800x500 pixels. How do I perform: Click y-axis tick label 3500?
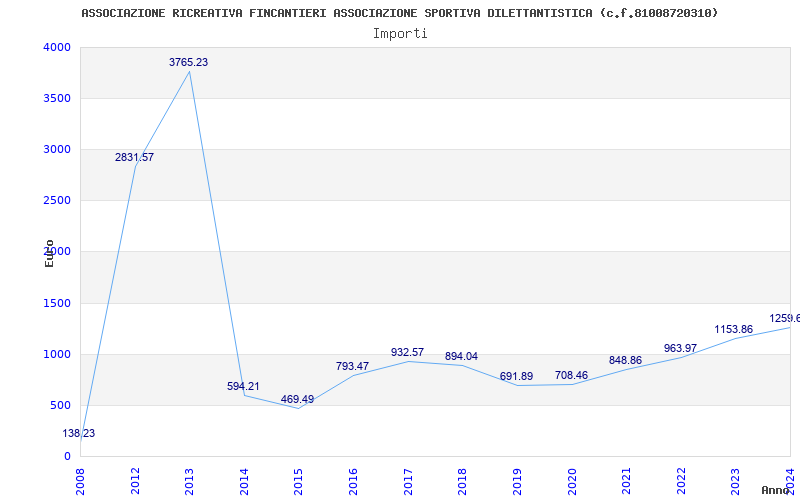pos(57,98)
